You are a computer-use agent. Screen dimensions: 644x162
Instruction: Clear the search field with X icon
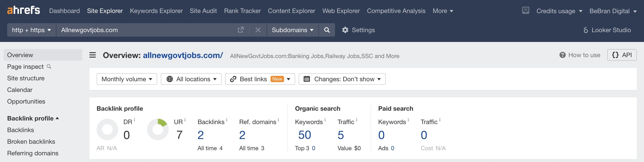(258, 30)
